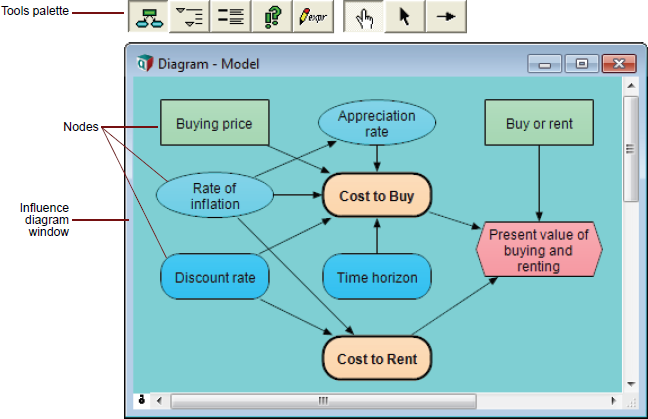Maximize the Diagram - Model window
This screenshot has width=648, height=419.
581,64
